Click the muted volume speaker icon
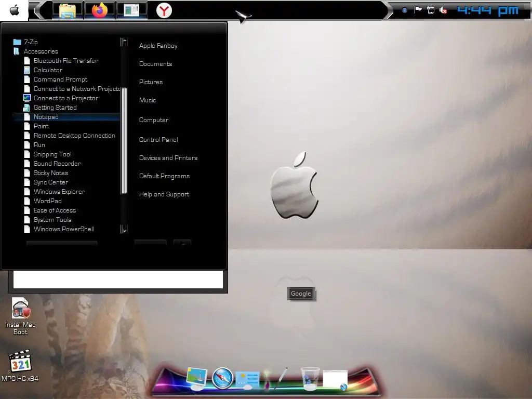Image resolution: width=532 pixels, height=399 pixels. [443, 10]
